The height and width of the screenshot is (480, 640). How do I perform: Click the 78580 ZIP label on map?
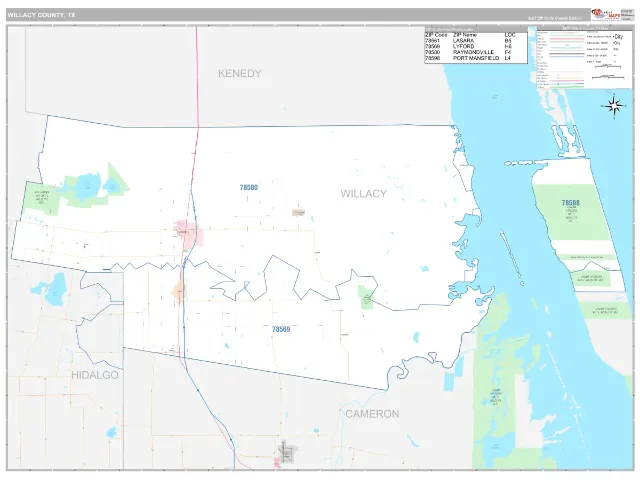point(249,187)
